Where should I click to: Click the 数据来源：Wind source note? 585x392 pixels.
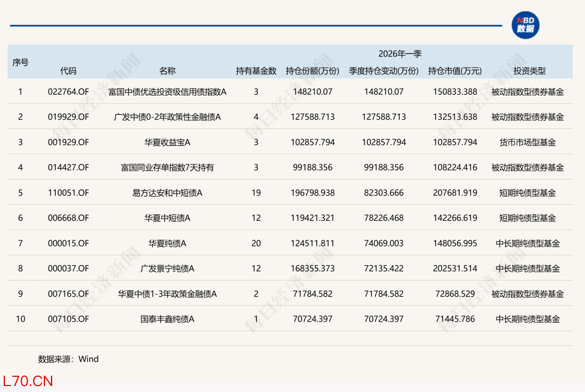pos(68,359)
